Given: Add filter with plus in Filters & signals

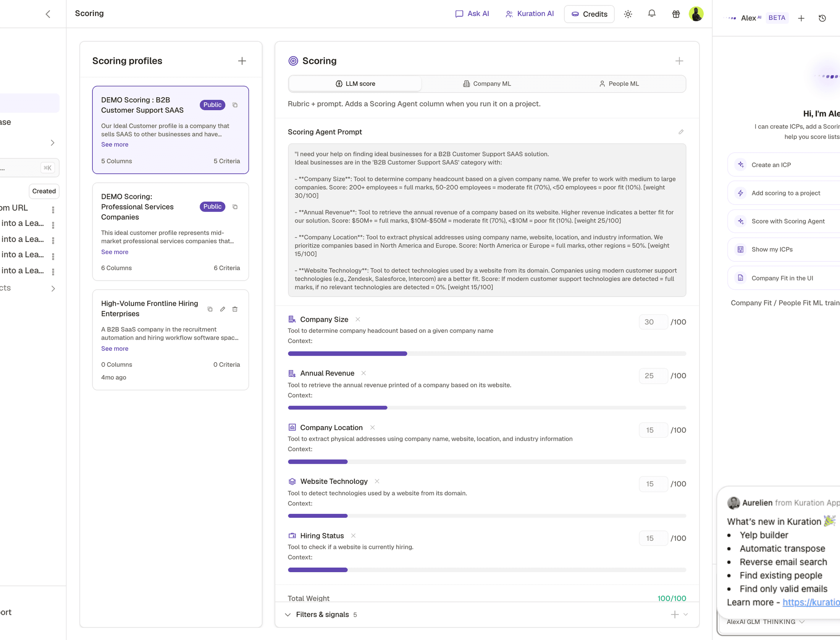Looking at the screenshot, I should click(675, 615).
